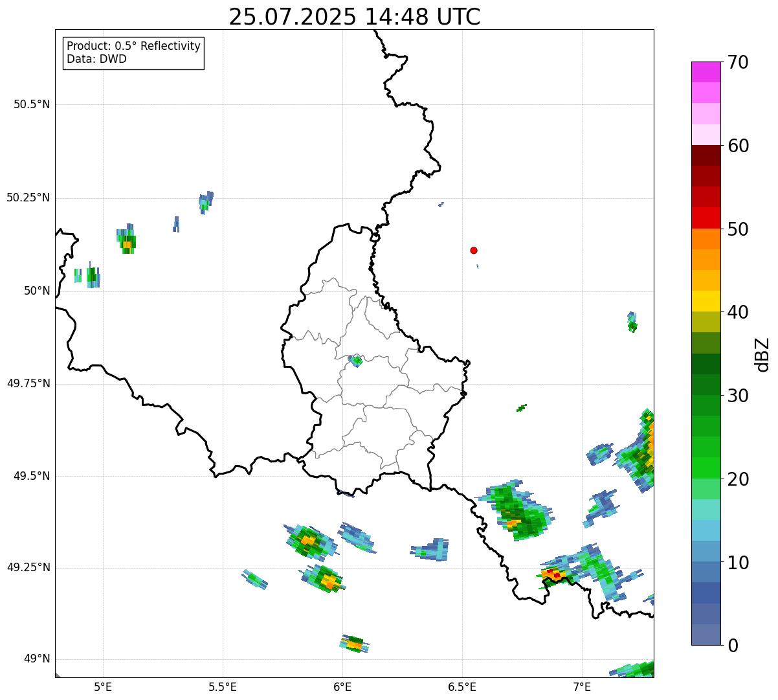Click the radar echo near 5.4°E, 50.25°N

(206, 202)
